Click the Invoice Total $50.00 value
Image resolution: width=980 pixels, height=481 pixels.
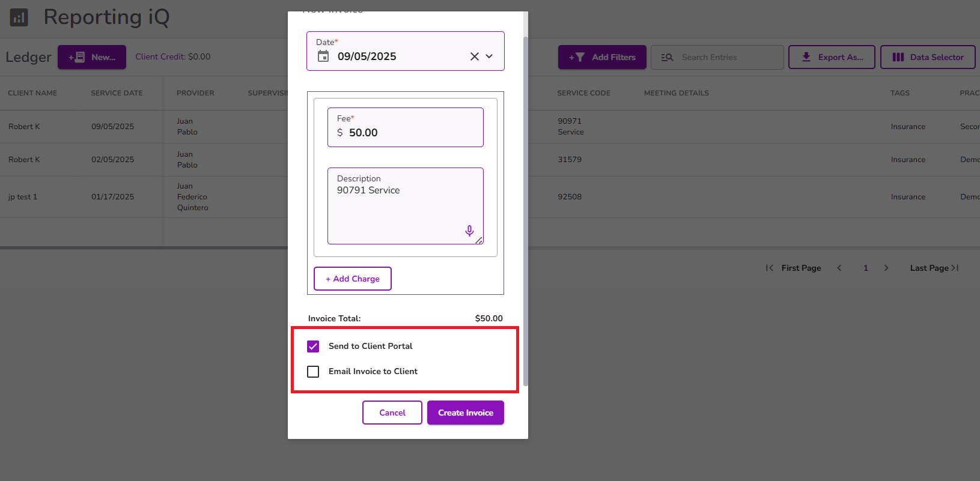click(489, 318)
